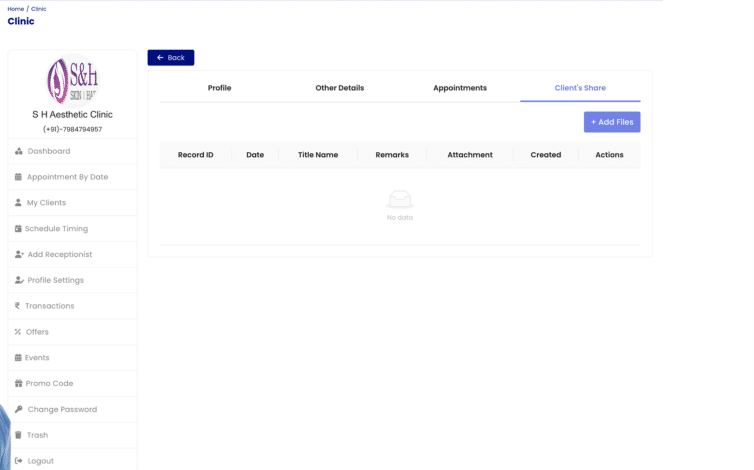Click the Trash bin icon
Screen dimensions: 754x470
[x=18, y=435]
